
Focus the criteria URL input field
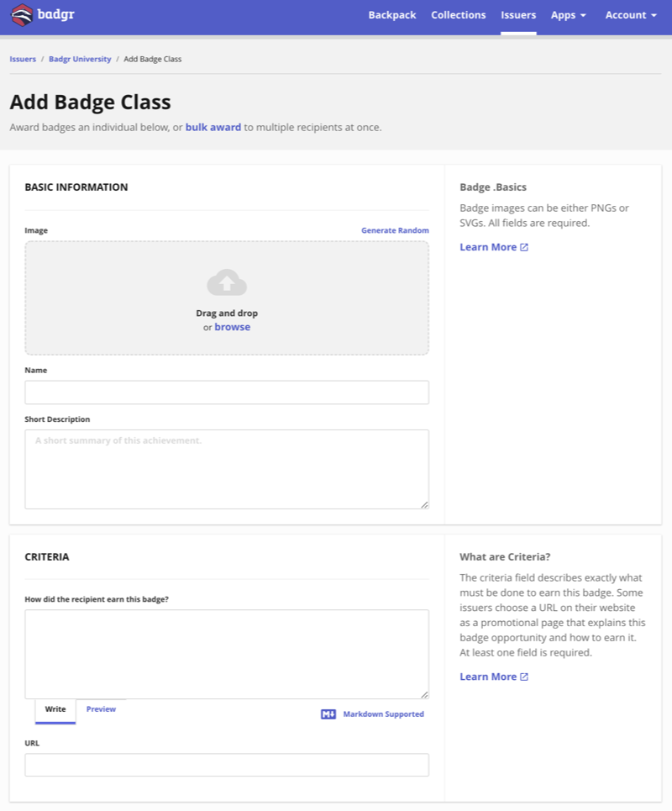click(227, 765)
